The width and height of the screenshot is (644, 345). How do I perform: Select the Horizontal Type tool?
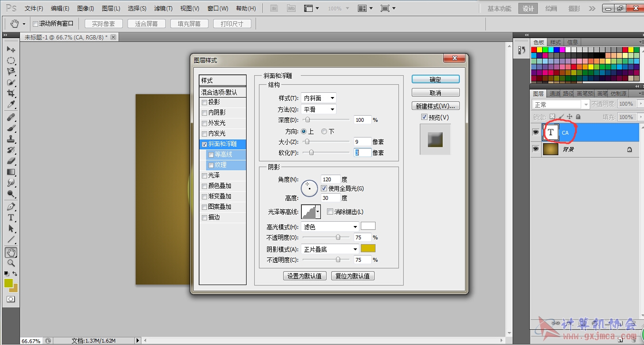(x=11, y=217)
